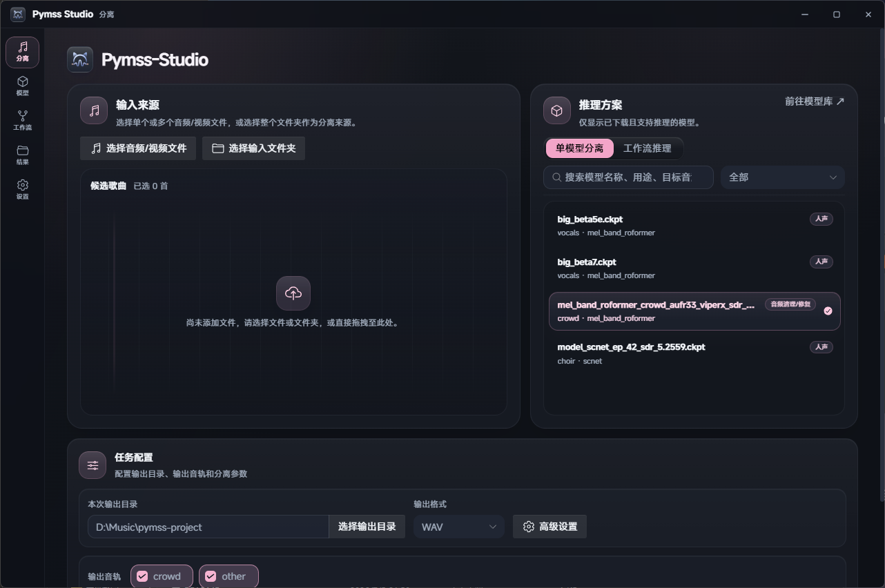Open the 模型 page in the sidebar
This screenshot has height=588, width=885.
pyautogui.click(x=23, y=87)
